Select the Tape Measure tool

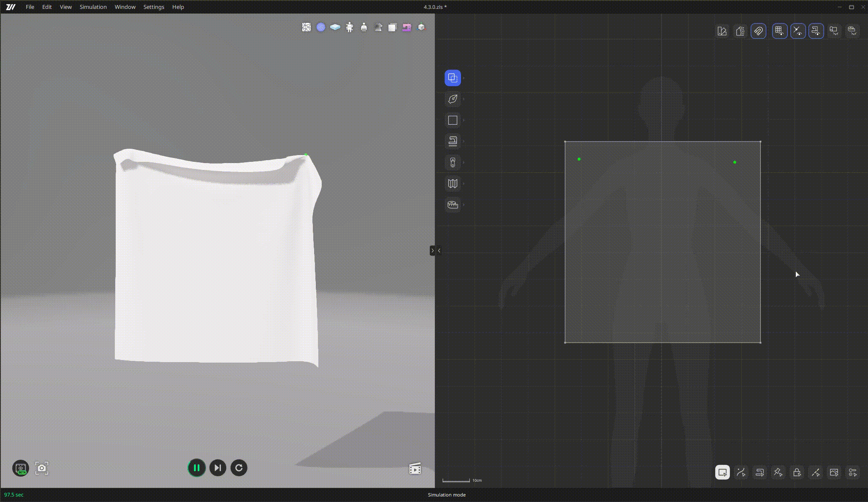click(x=452, y=205)
